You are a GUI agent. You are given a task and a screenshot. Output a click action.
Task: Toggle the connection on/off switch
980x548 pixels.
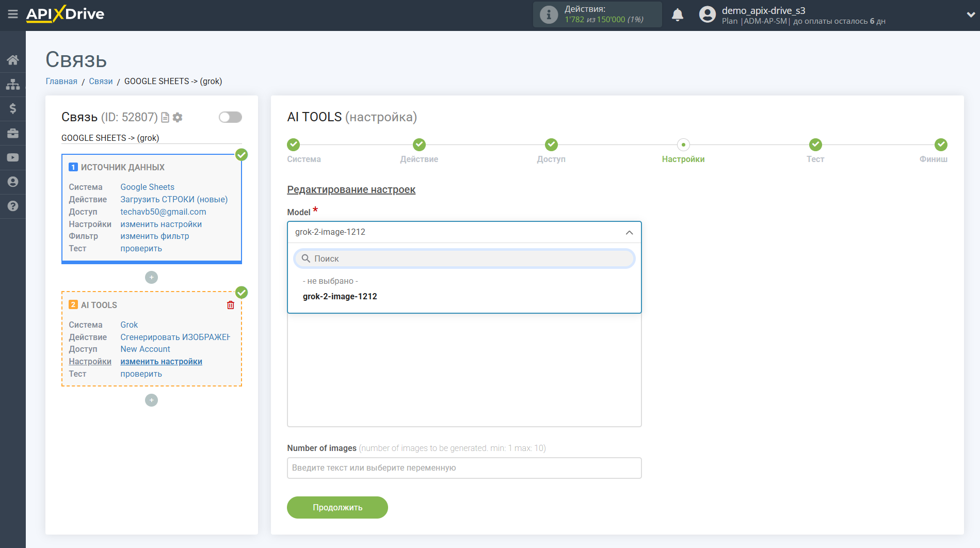tap(230, 117)
